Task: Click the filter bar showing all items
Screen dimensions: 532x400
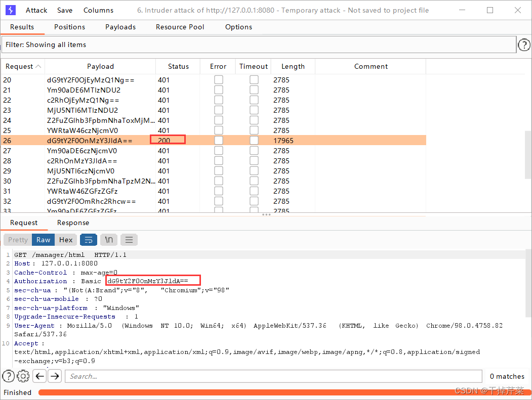Action: pyautogui.click(x=259, y=45)
